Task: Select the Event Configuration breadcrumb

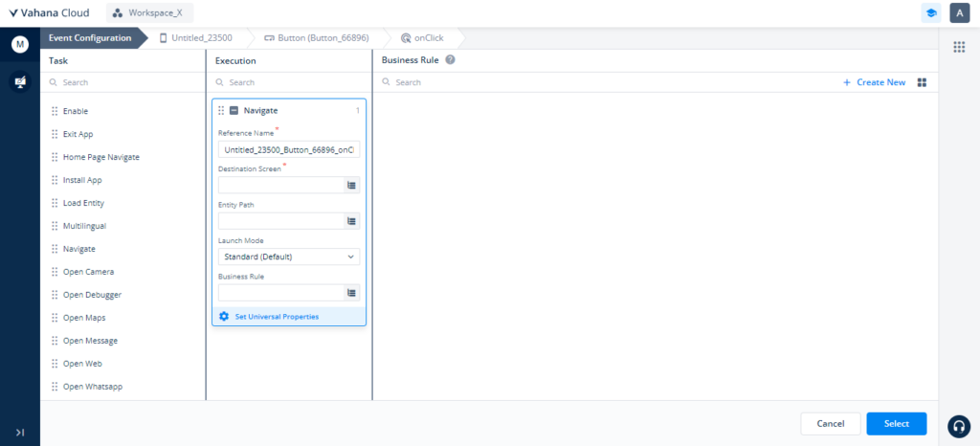Action: pyautogui.click(x=90, y=37)
